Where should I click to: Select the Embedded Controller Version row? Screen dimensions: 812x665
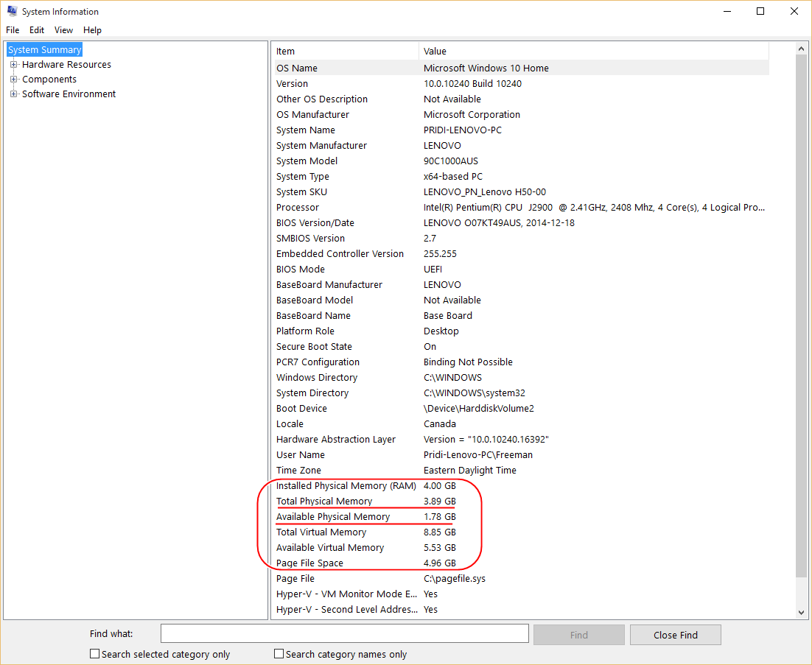point(522,253)
